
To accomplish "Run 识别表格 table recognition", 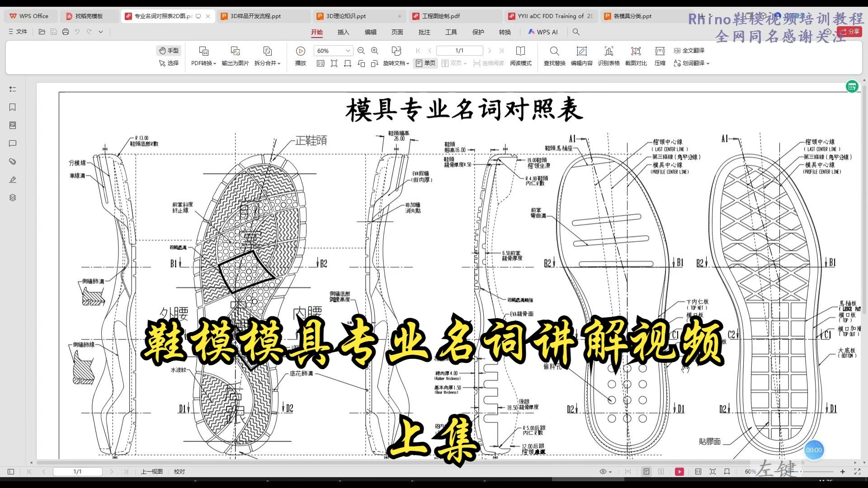I will (609, 56).
